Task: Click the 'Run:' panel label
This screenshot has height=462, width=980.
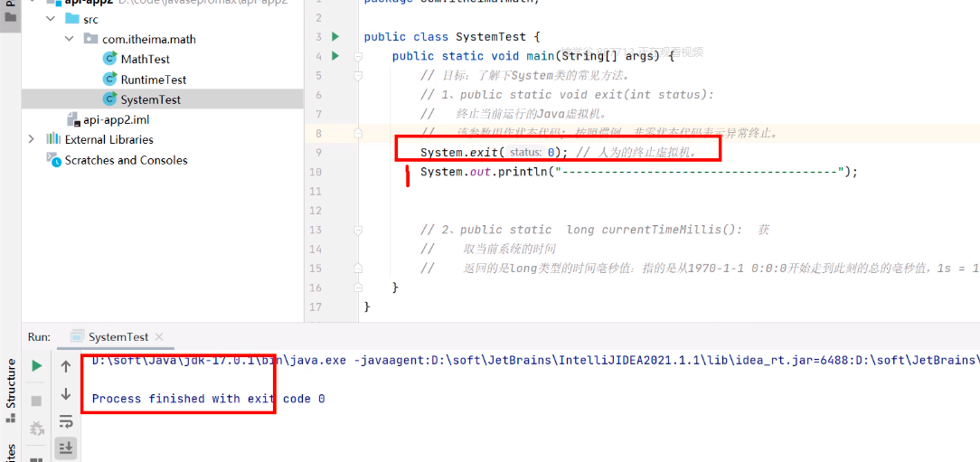Action: pos(39,336)
